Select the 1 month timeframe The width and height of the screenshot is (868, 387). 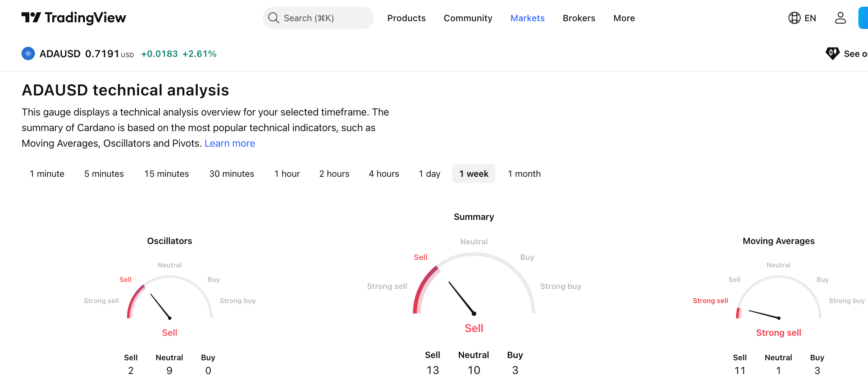tap(524, 174)
